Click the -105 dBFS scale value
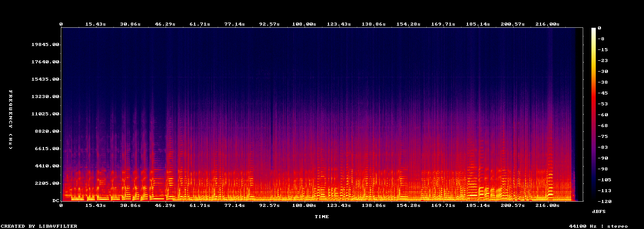Screen dimensions: 644x229 604,180
